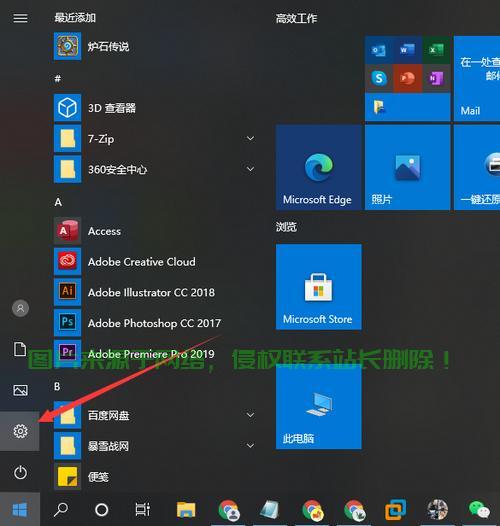Open the Microsoft Store tile

coord(318,287)
